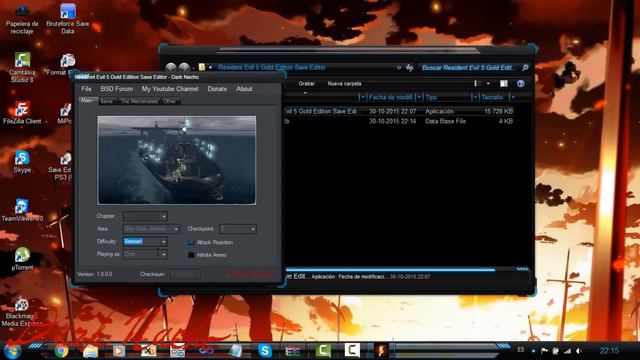640x360 pixels.
Task: Launch the TeamViewer desktop shortcut
Action: tap(22, 210)
